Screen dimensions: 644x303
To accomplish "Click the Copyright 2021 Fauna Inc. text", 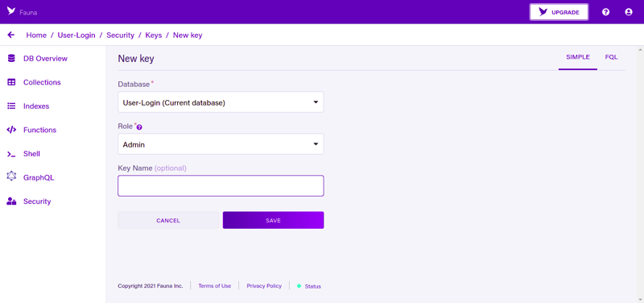I will 150,286.
